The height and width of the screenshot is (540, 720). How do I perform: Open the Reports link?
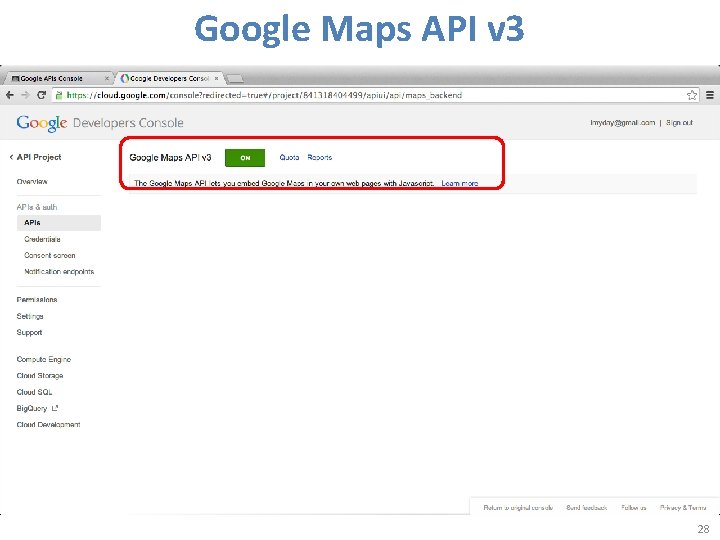click(x=320, y=157)
